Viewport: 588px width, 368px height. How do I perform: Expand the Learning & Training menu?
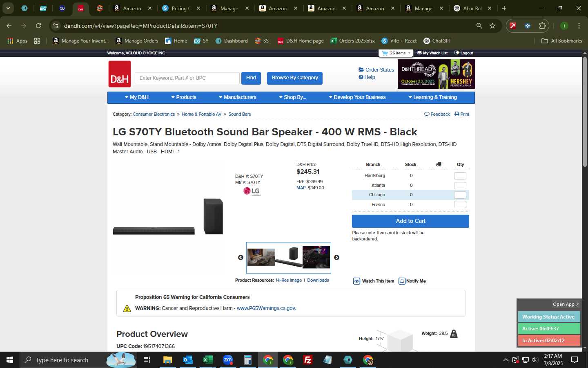(x=432, y=97)
